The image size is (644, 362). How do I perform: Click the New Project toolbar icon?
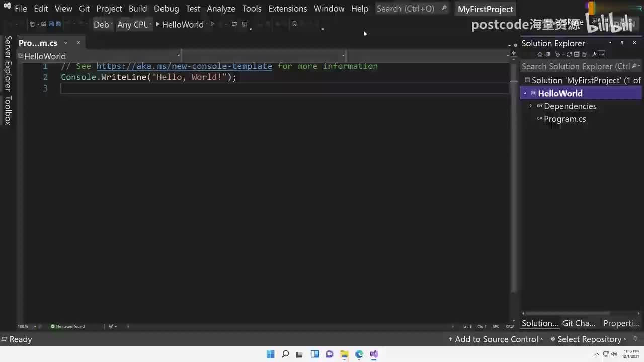tap(32, 24)
